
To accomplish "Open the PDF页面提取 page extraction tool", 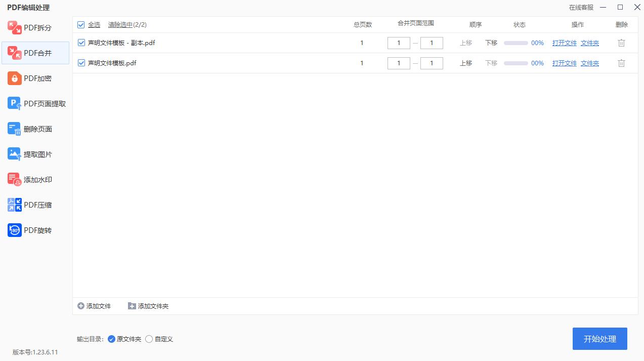I will 35,104.
